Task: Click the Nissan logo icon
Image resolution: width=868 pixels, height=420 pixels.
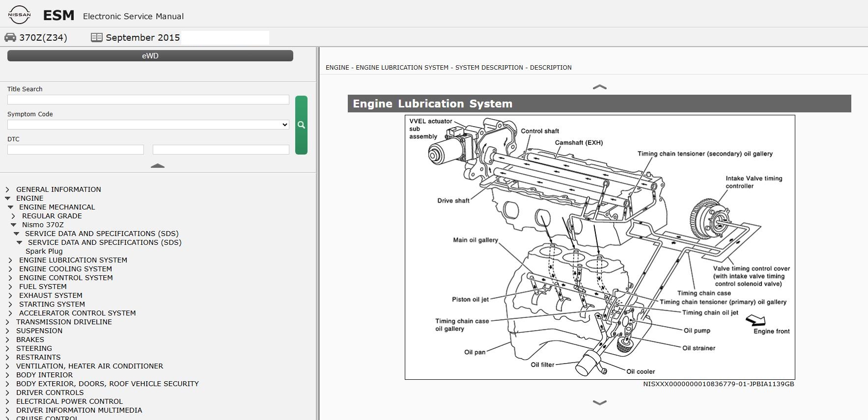Action: tap(19, 15)
